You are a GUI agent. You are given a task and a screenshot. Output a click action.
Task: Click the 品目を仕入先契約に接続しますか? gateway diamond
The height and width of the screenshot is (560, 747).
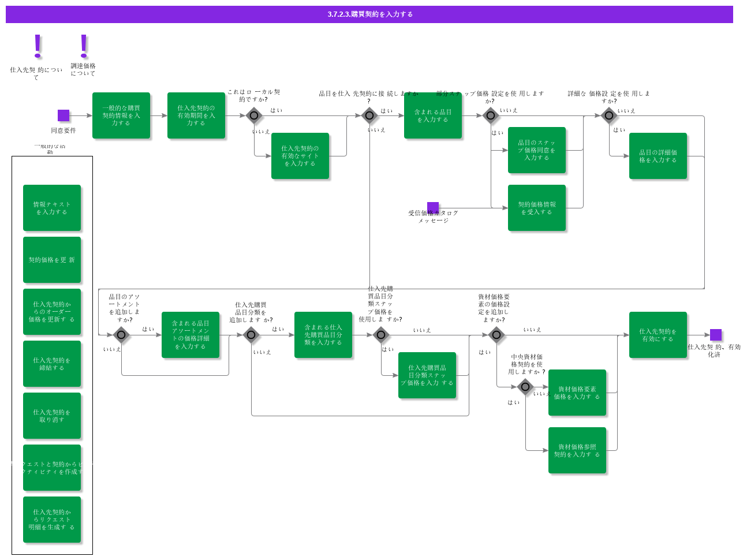point(369,115)
